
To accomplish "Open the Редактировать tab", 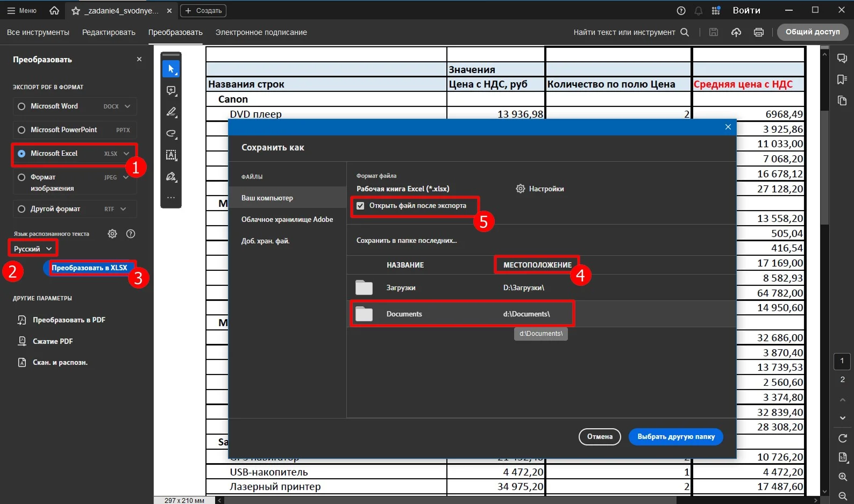I will [x=109, y=32].
